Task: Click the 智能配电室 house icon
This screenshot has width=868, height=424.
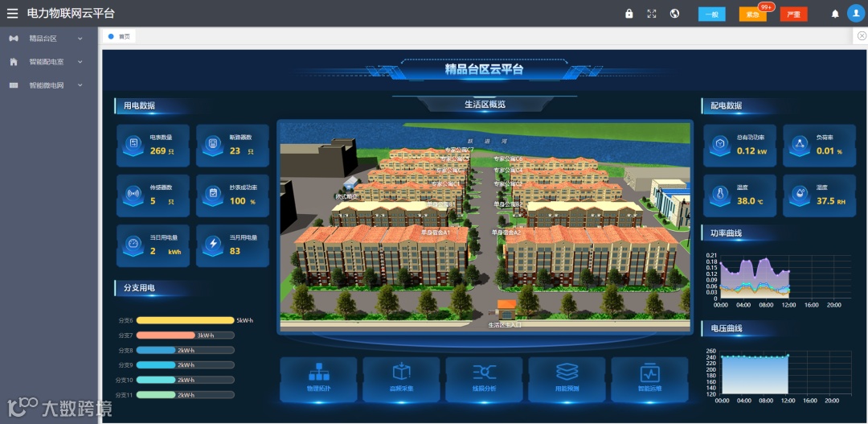Action: 14,62
